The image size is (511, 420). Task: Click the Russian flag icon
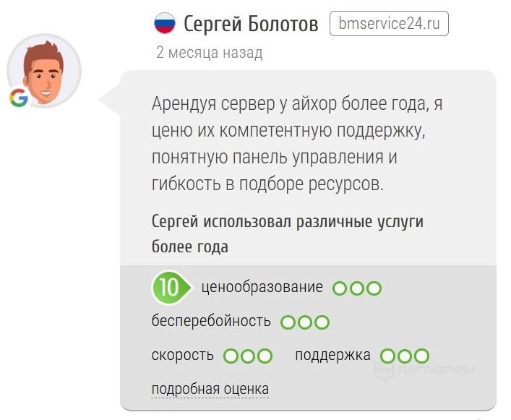[166, 25]
